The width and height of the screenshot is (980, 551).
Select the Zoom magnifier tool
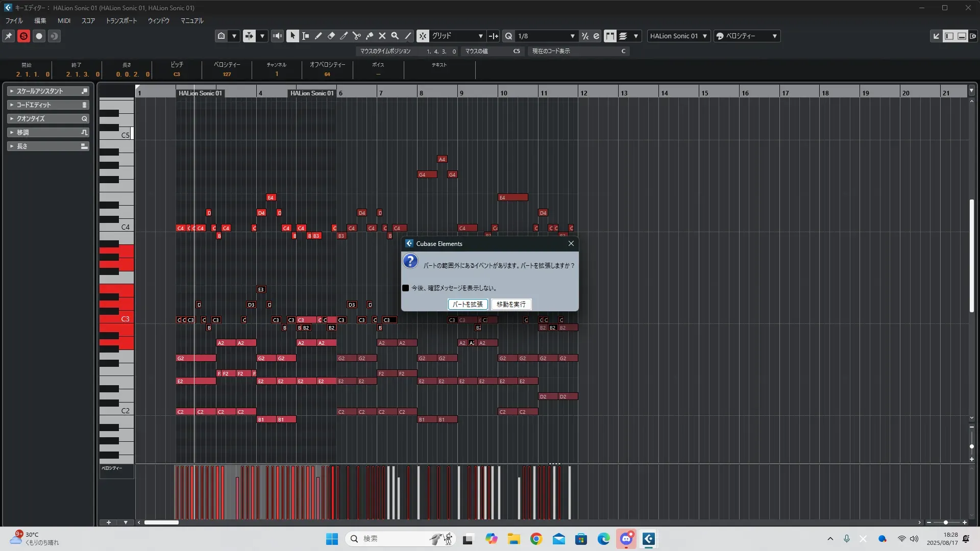point(395,36)
